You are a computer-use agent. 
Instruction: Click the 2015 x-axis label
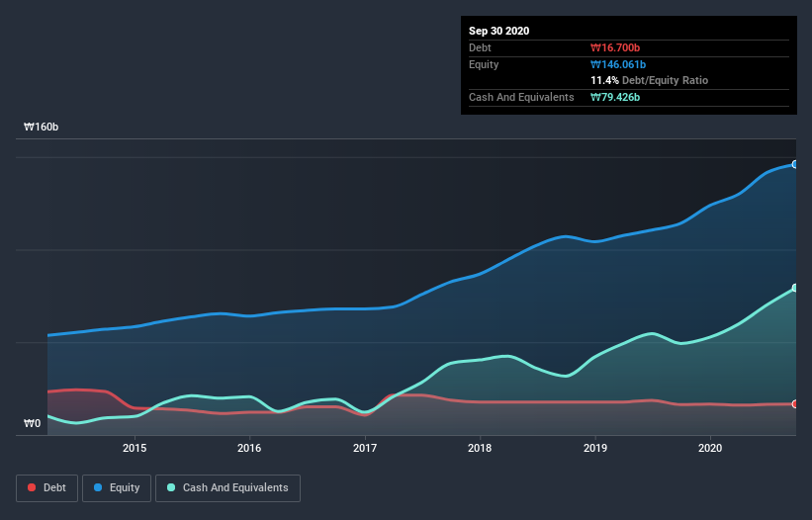point(135,448)
